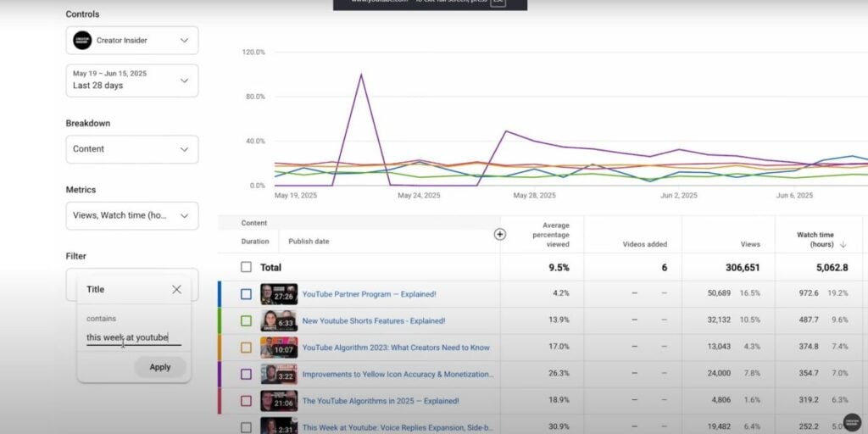Open the Views, Watch time metrics dropdown

tap(131, 215)
